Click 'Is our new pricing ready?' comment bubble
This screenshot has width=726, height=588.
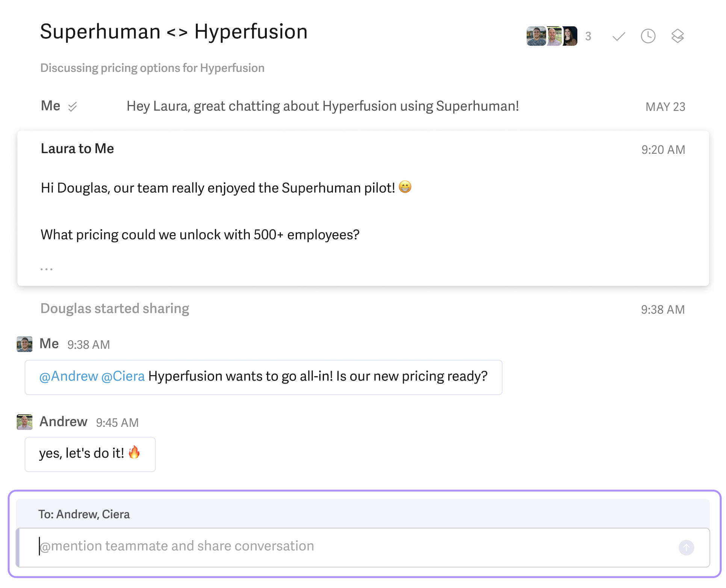tap(263, 377)
